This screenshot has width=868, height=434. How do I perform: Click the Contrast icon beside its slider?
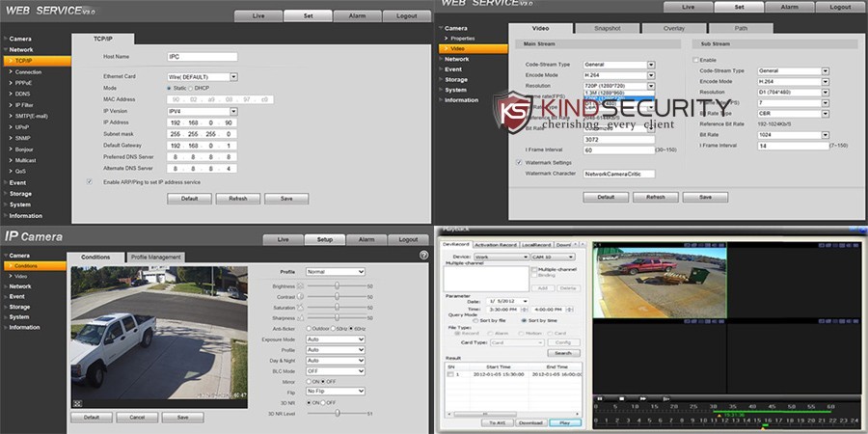pos(301,296)
